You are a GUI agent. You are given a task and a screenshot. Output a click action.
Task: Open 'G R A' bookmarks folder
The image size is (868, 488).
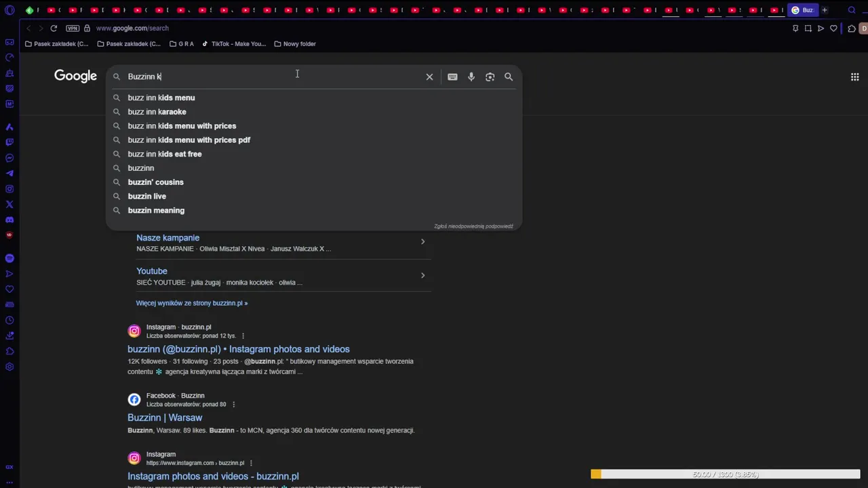[182, 44]
